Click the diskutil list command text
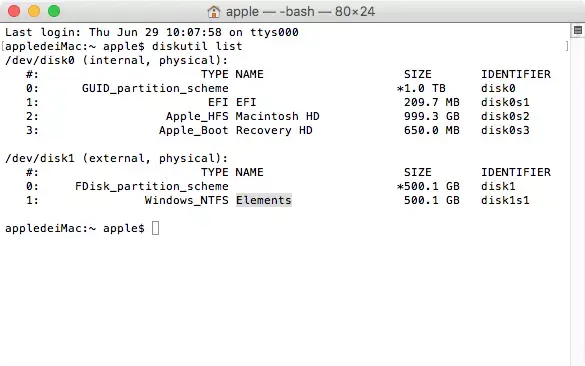 coord(197,46)
